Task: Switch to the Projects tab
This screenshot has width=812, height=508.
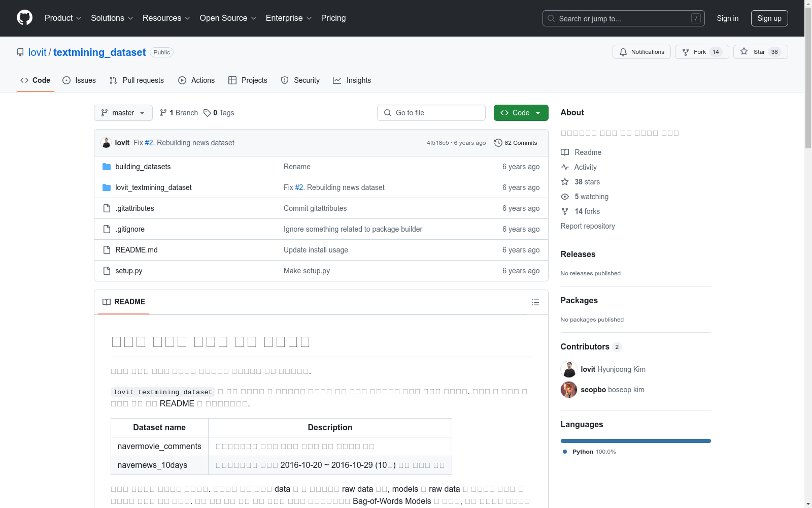Action: tap(248, 80)
